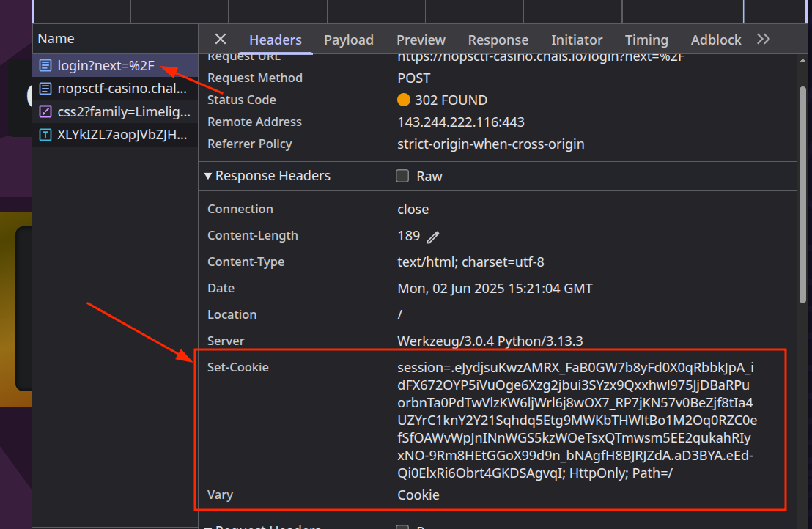The image size is (812, 529).
Task: Click the font icon of XLYkIZL7aopJVbZJH request
Action: point(45,135)
